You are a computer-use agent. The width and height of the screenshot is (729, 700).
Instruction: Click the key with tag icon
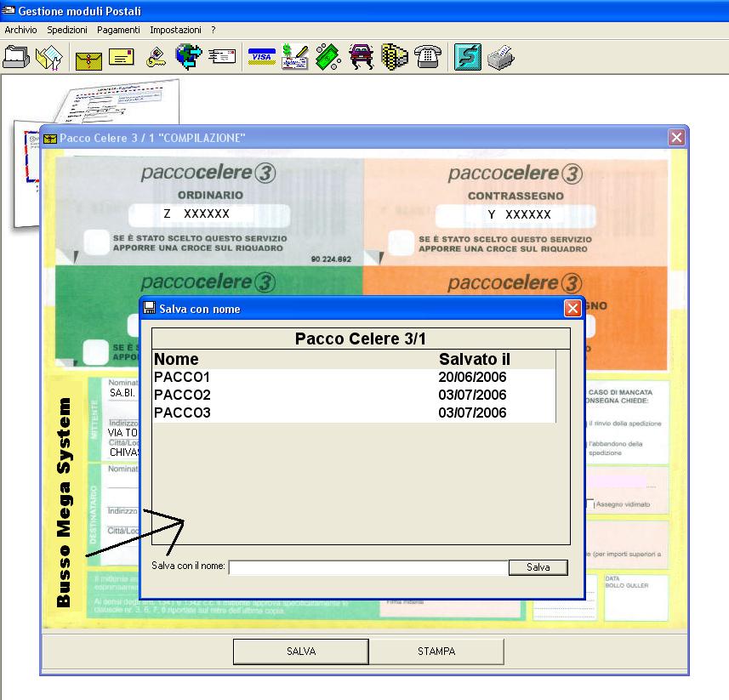pos(156,58)
